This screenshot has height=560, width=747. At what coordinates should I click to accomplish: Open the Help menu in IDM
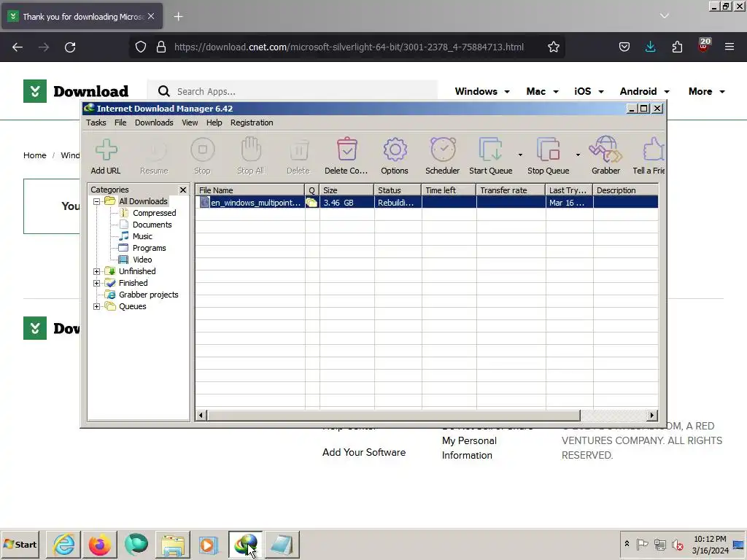point(214,122)
